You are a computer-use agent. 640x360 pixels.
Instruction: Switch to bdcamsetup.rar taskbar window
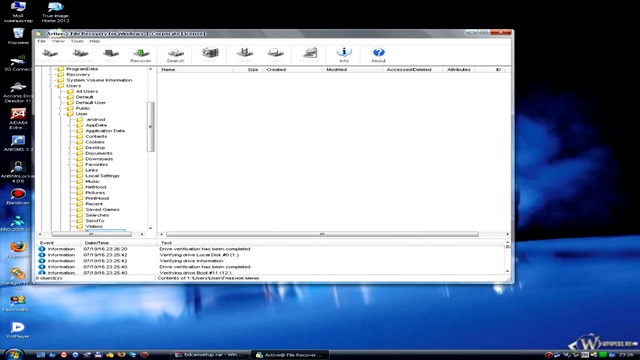[x=209, y=355]
